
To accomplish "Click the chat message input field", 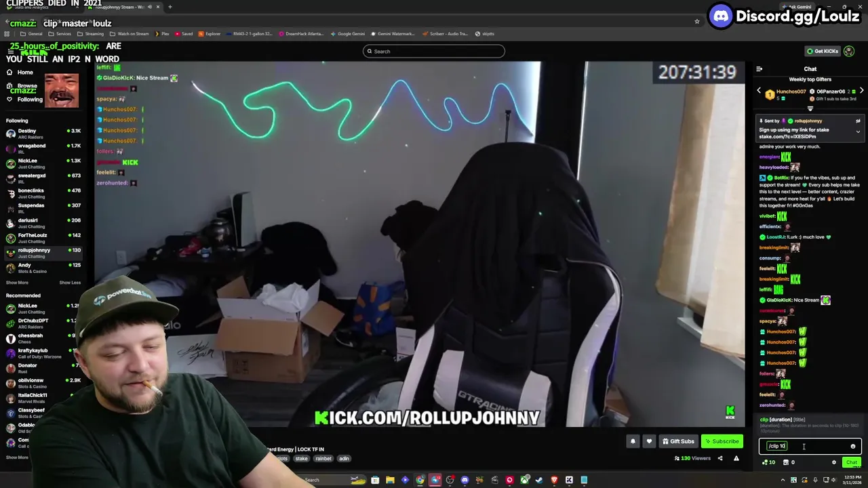I will pyautogui.click(x=810, y=446).
